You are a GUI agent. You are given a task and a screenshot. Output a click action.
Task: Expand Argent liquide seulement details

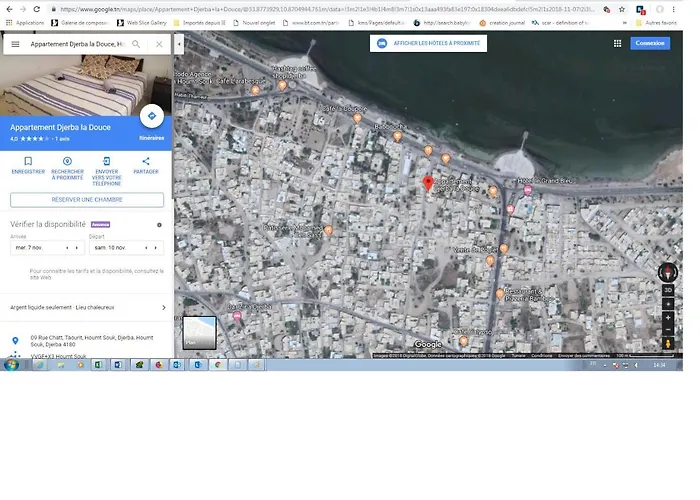(163, 308)
